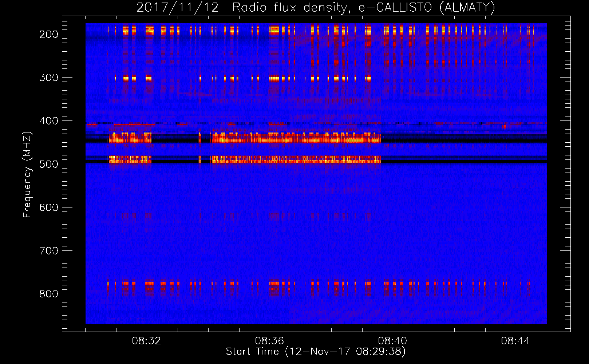Click the 500 frequency tick label

tap(49, 164)
